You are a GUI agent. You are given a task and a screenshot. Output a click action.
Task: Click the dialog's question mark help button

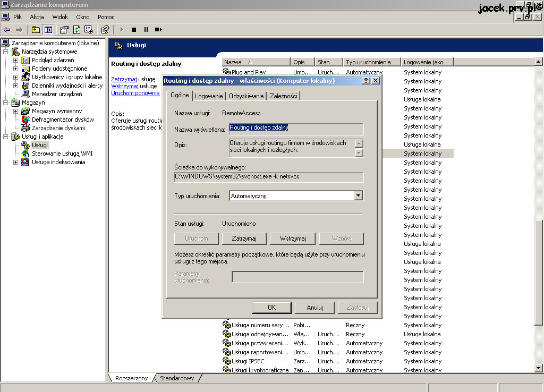pyautogui.click(x=365, y=81)
